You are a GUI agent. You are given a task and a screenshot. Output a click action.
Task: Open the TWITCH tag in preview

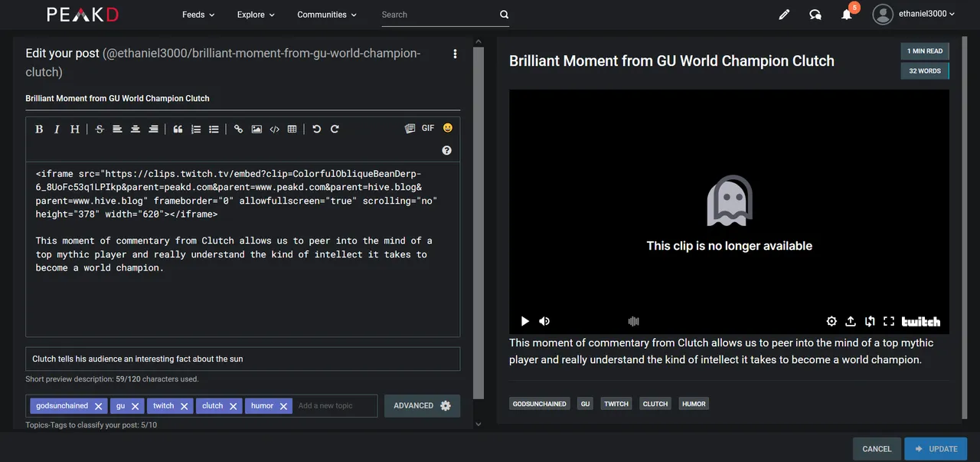point(616,404)
